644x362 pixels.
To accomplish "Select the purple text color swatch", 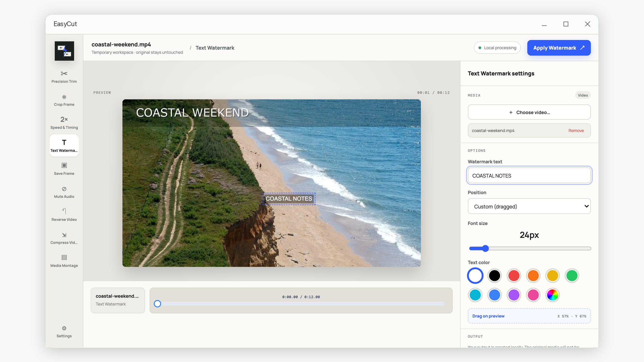I will (x=514, y=295).
